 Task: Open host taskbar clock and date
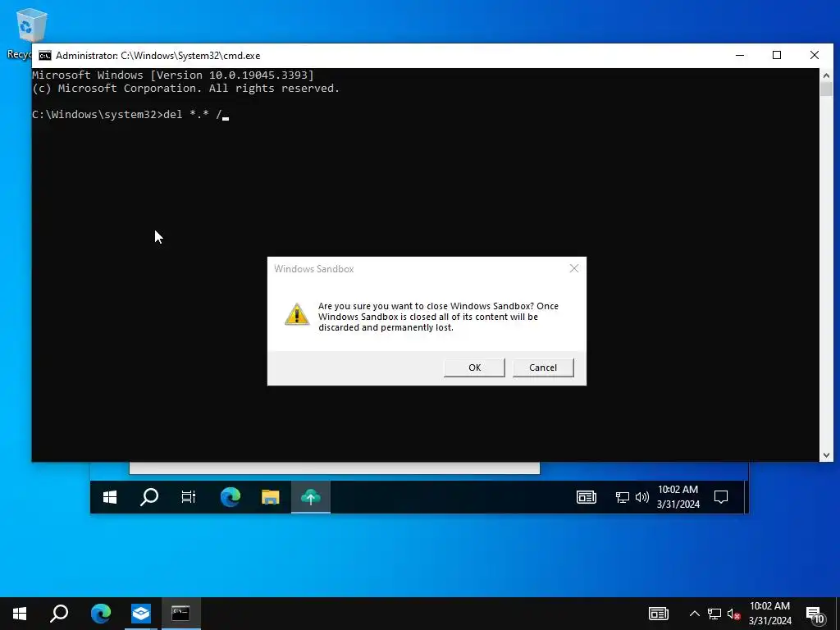point(769,614)
